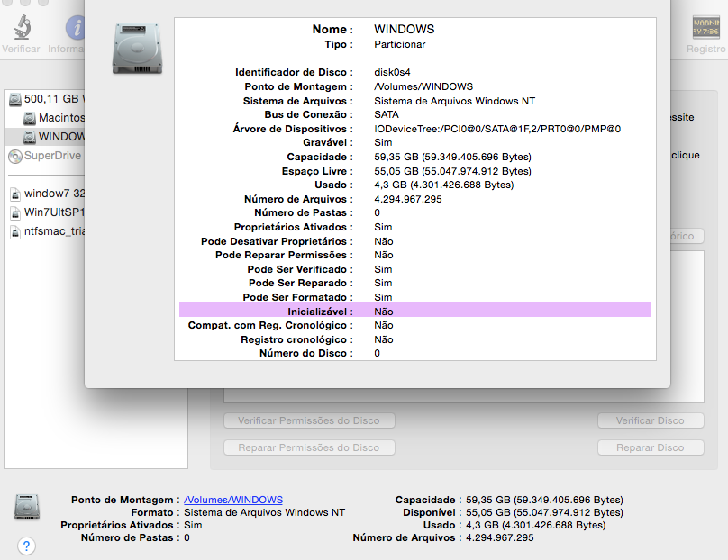Click the Verificar microscope toolbar icon
Screen dimensions: 728x560
pos(22,27)
